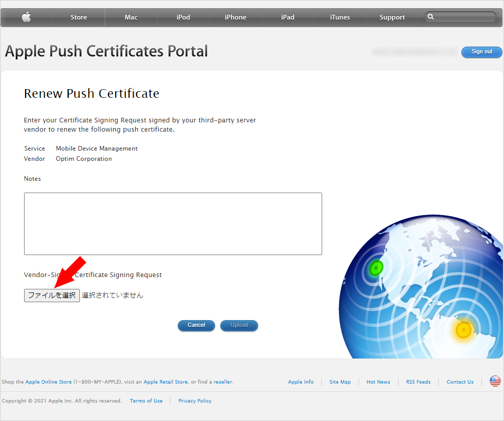Image resolution: width=504 pixels, height=421 pixels.
Task: Open the Terms of Use link
Action: pyautogui.click(x=146, y=401)
